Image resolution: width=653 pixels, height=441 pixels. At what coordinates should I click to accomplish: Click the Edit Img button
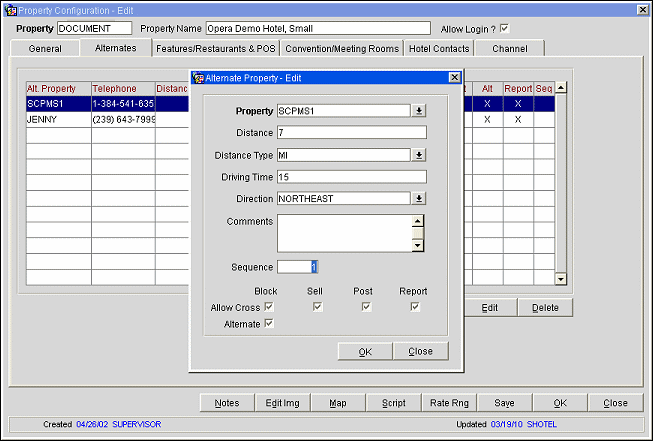coord(283,403)
